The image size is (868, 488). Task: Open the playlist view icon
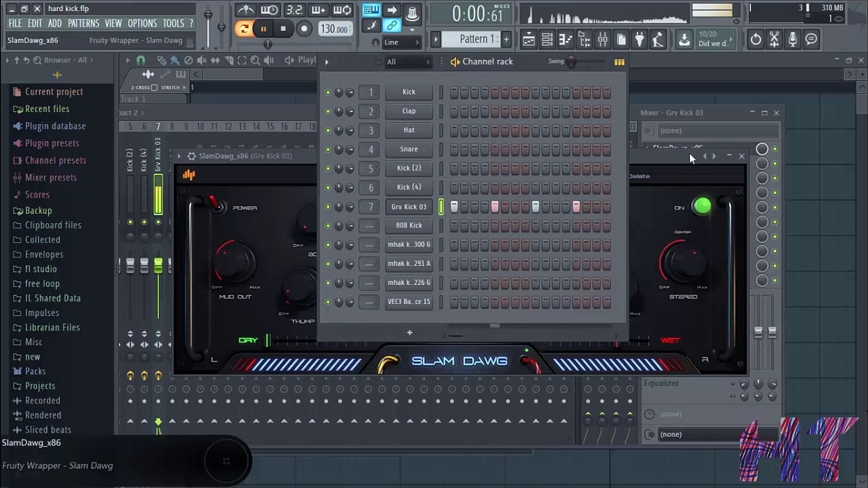pyautogui.click(x=528, y=40)
